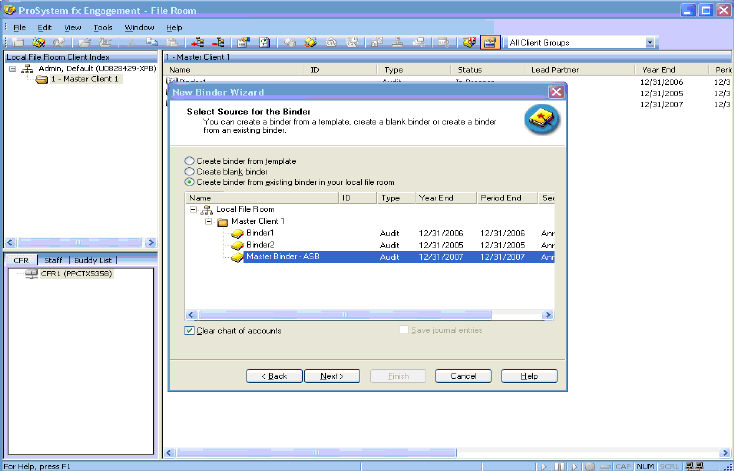Collapse Master Client 1 node in wizard tree
734x471 pixels.
(208, 221)
